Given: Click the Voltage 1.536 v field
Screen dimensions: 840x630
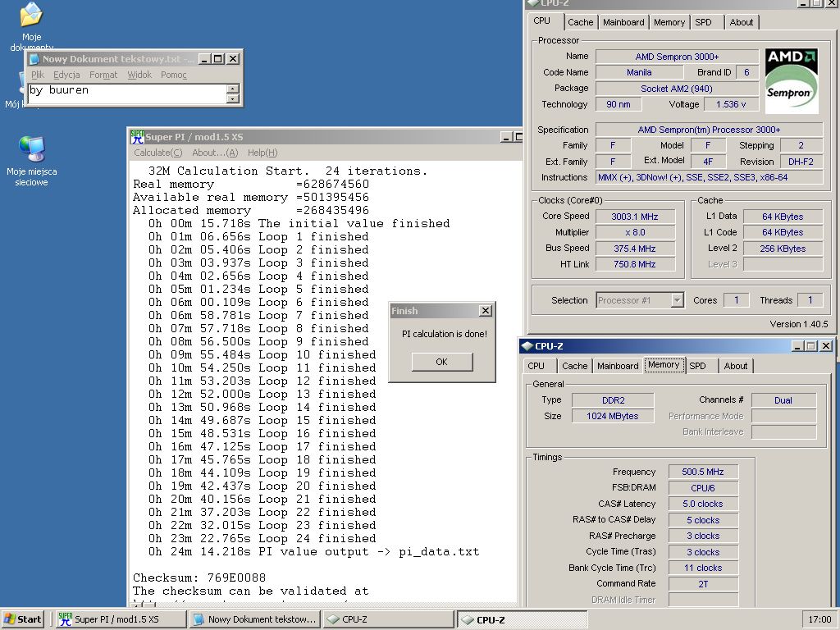Looking at the screenshot, I should click(x=731, y=104).
